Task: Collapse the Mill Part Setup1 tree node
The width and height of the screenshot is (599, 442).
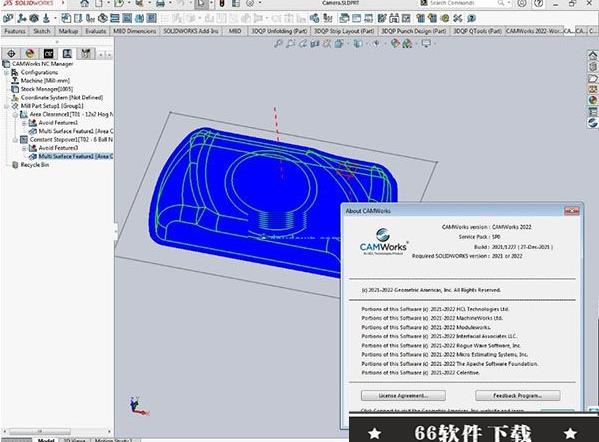Action: (6, 106)
